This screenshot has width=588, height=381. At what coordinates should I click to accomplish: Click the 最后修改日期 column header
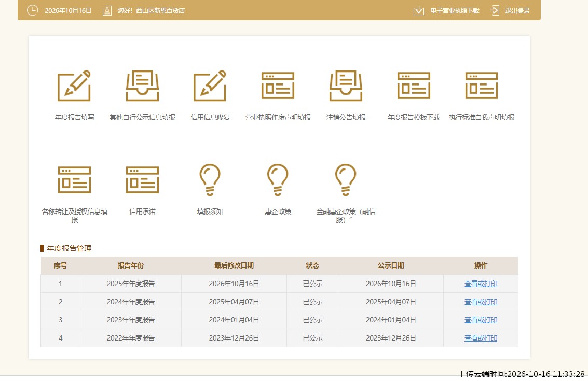[234, 265]
